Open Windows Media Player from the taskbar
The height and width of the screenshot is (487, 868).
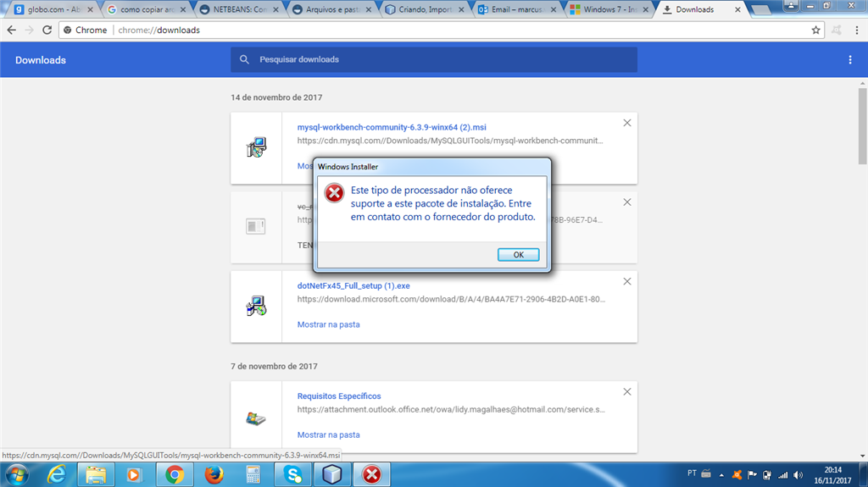pyautogui.click(x=134, y=475)
